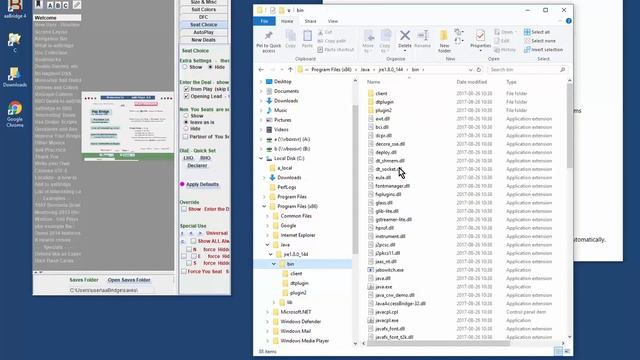
Task: Expand the Desktop tree node
Action: coord(261,82)
